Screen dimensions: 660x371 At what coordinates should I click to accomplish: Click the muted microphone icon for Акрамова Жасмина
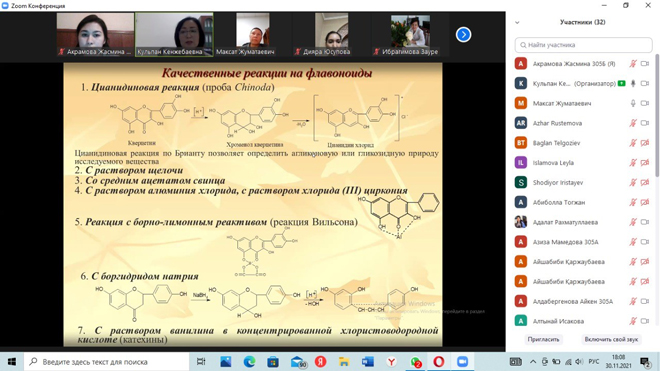(x=633, y=64)
